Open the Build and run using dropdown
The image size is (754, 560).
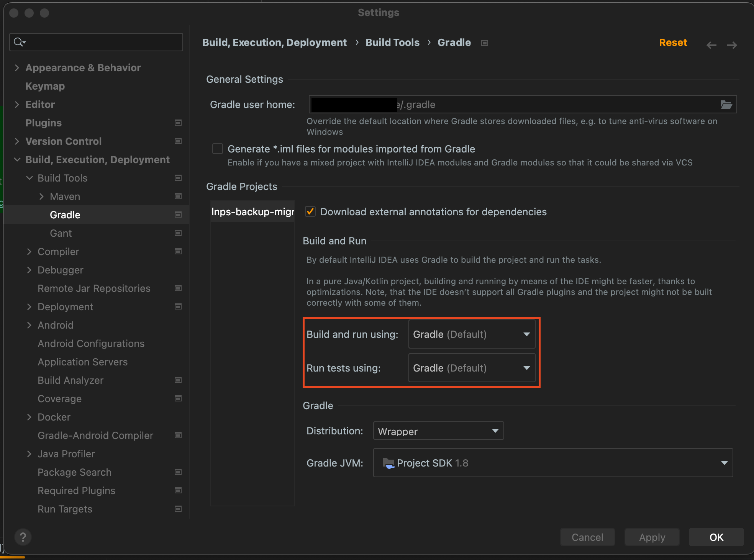pyautogui.click(x=472, y=334)
